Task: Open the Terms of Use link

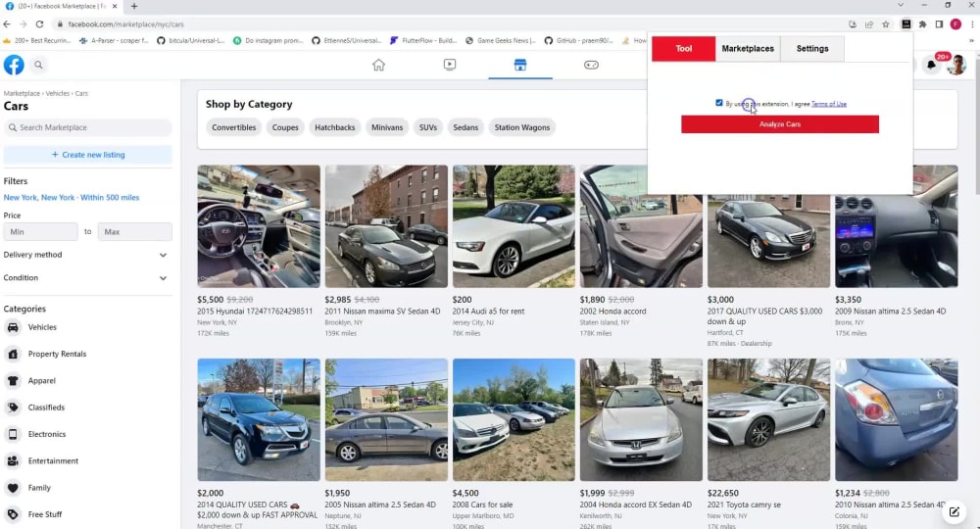Action: coord(829,104)
